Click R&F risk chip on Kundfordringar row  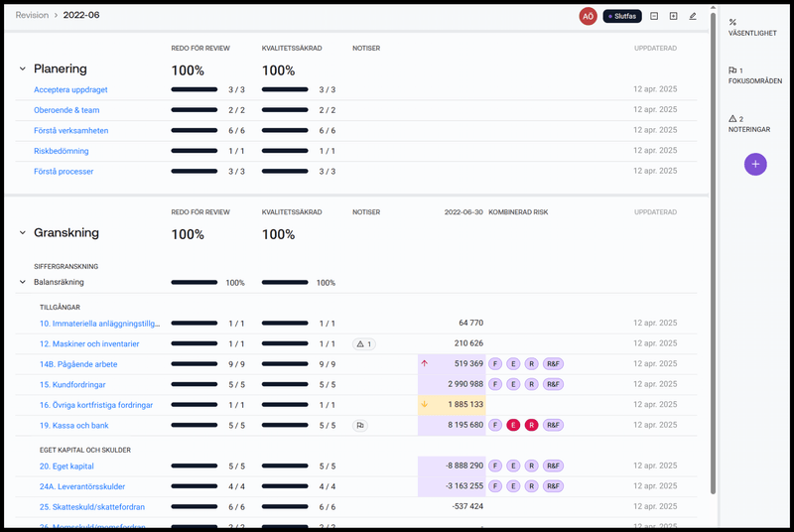click(553, 384)
